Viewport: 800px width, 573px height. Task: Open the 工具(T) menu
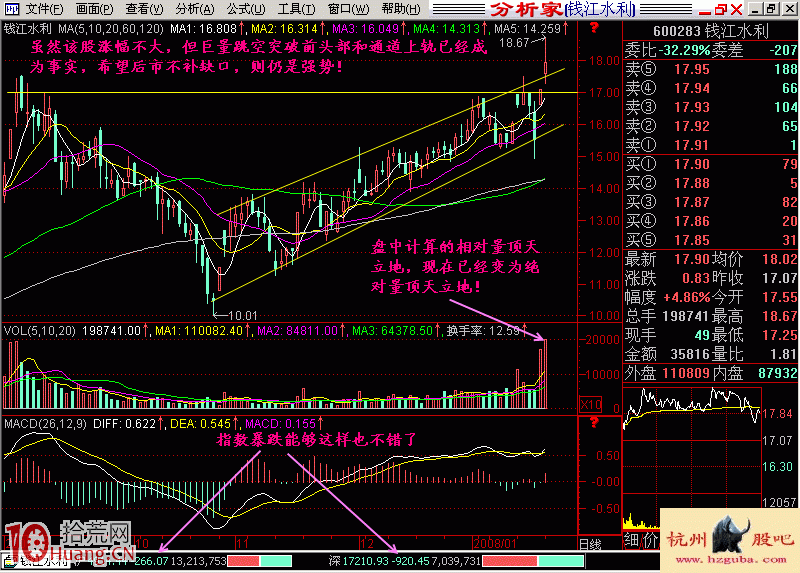point(296,9)
